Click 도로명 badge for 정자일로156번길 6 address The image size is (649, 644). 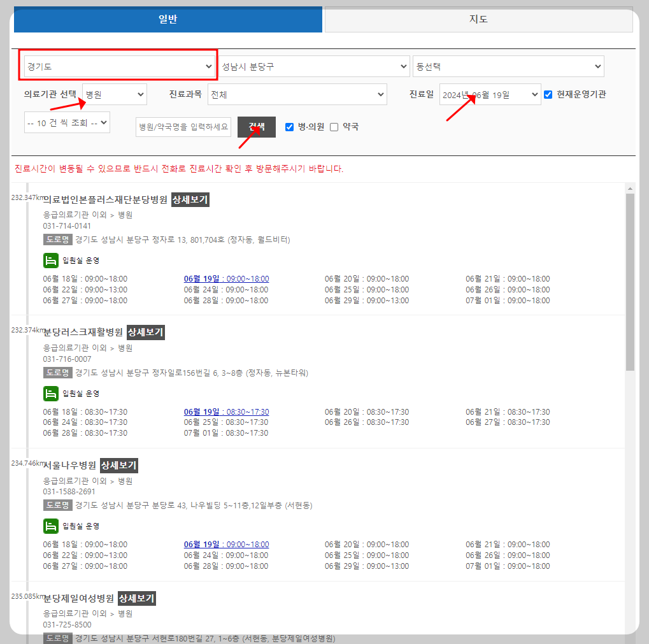(x=57, y=373)
